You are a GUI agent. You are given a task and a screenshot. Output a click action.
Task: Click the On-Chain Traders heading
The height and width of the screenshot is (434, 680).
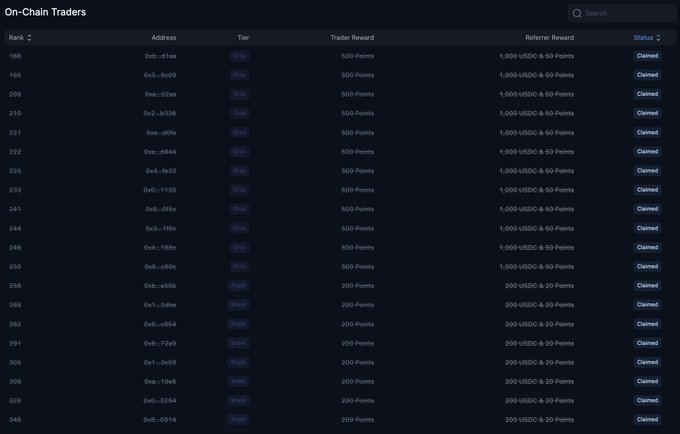(x=46, y=12)
